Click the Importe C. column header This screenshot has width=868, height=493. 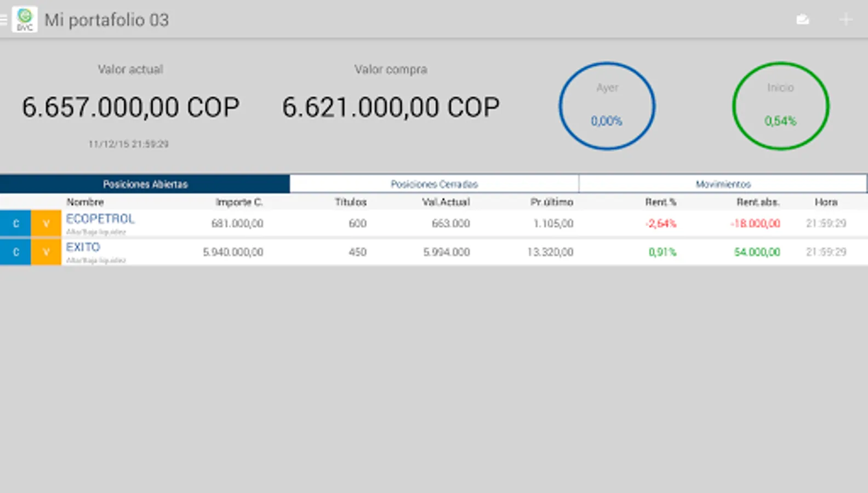tap(239, 202)
